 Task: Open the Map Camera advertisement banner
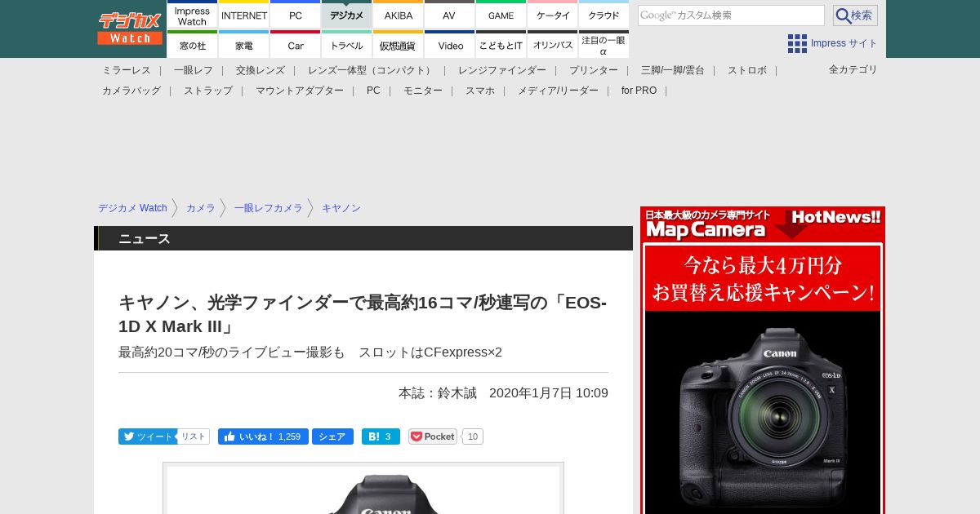click(763, 360)
